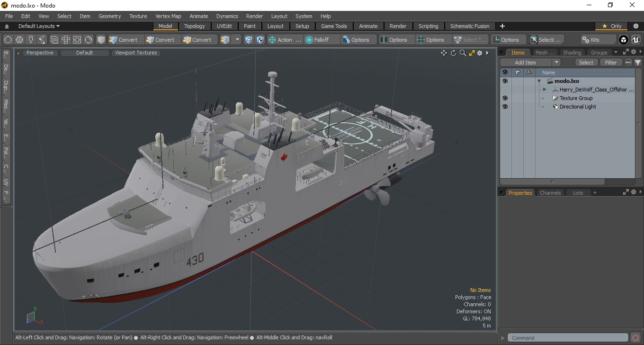The image size is (644, 345).
Task: Click the lock column header icon in Items list
Action: coord(517,73)
